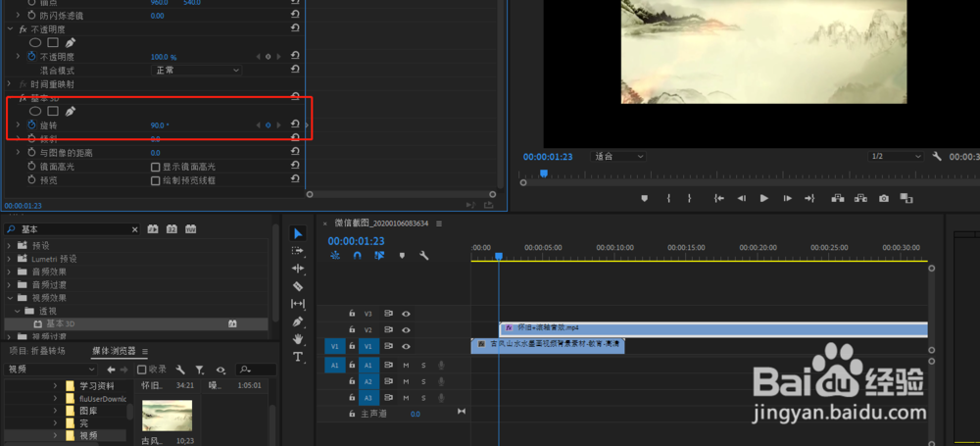The width and height of the screenshot is (980, 446).
Task: Mute audio track A1
Action: [406, 365]
